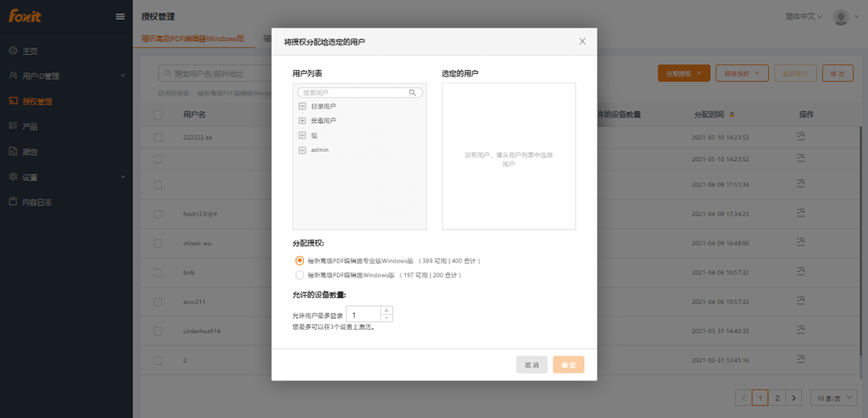This screenshot has width=868, height=418.
Task: Click the user avatar icon
Action: (841, 17)
